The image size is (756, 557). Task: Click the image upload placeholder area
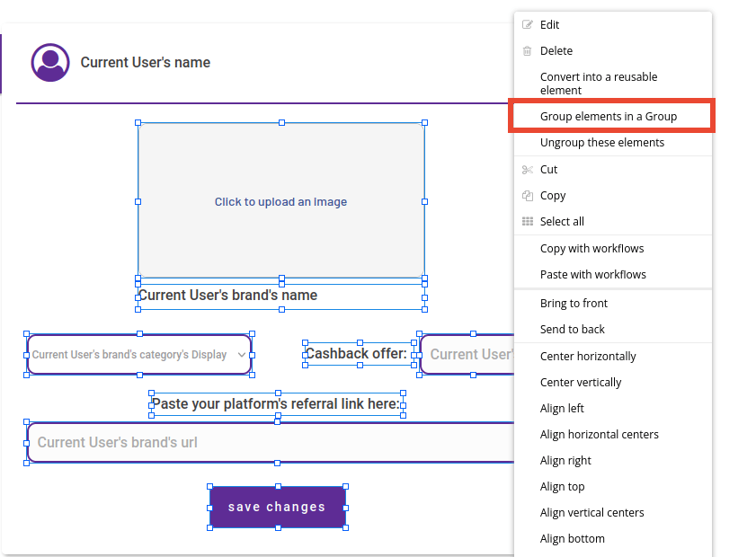280,201
